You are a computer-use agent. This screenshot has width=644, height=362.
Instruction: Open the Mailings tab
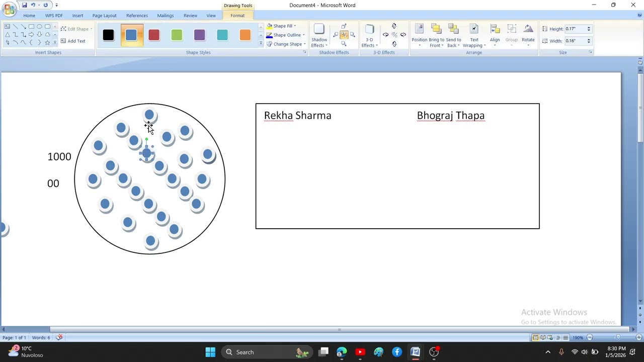(x=165, y=16)
